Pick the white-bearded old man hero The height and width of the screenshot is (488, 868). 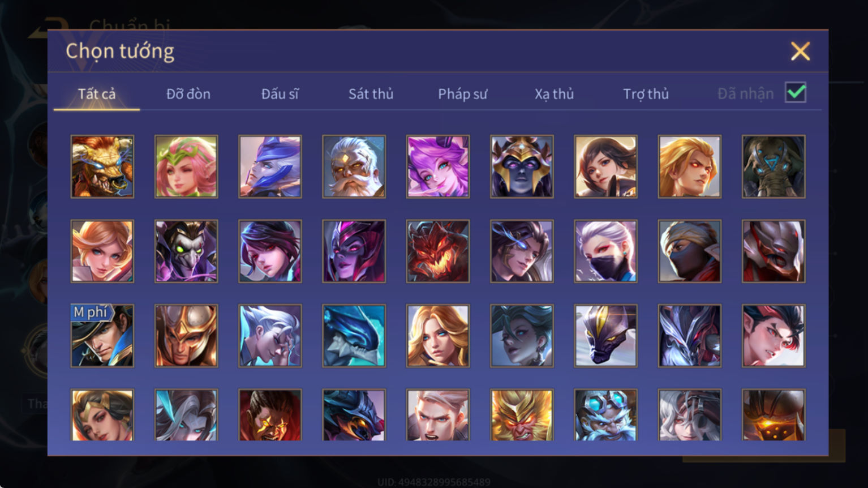pyautogui.click(x=354, y=166)
